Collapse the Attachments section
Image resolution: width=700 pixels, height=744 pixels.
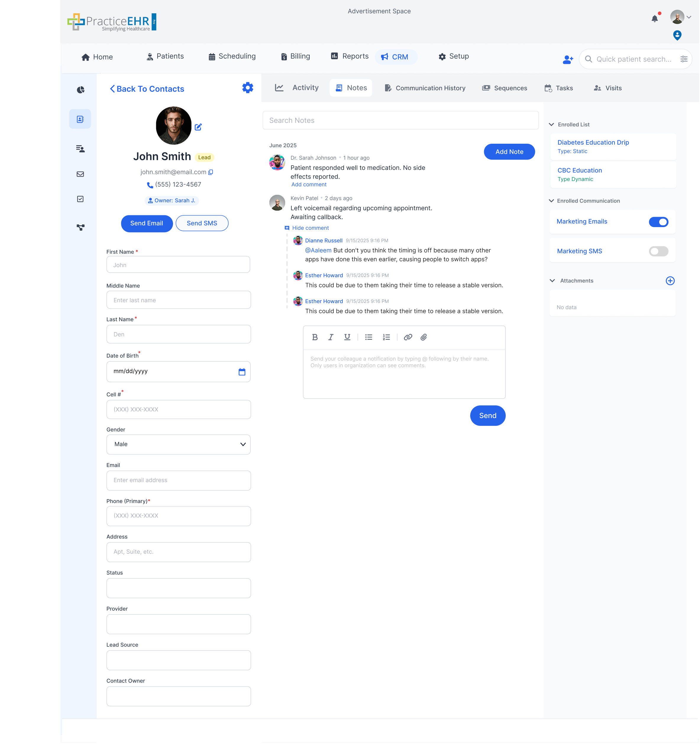pos(552,280)
